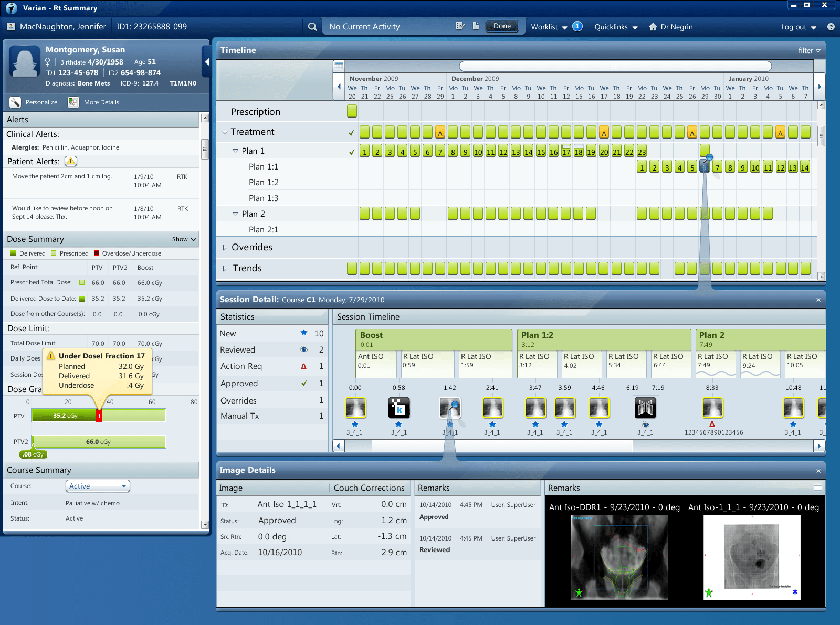Image resolution: width=840 pixels, height=625 pixels.
Task: Select the image thumbnail at 1:42
Action: 450,408
